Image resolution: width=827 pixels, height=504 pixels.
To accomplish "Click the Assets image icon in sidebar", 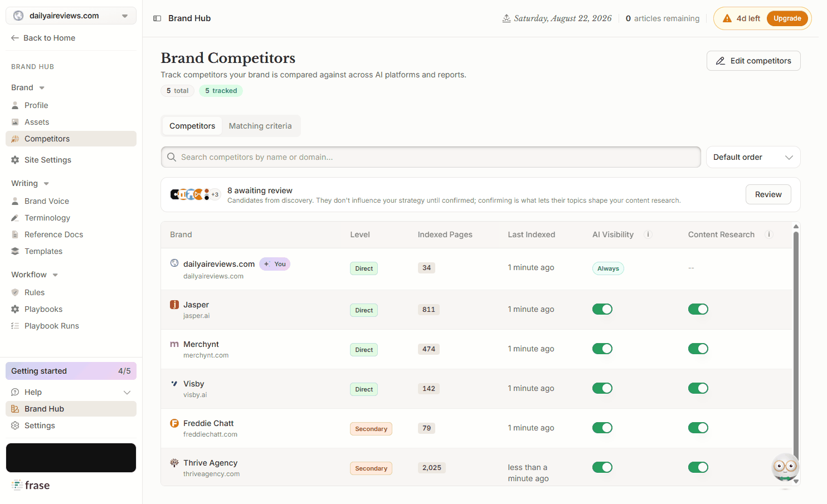I will point(15,122).
